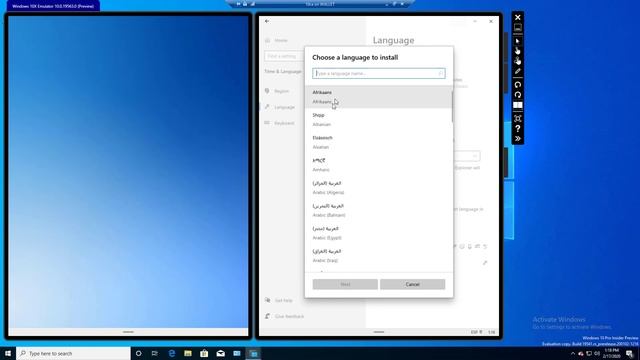Viewport: 640px width, 360px height.
Task: Open emulator help question mark
Action: [x=518, y=129]
